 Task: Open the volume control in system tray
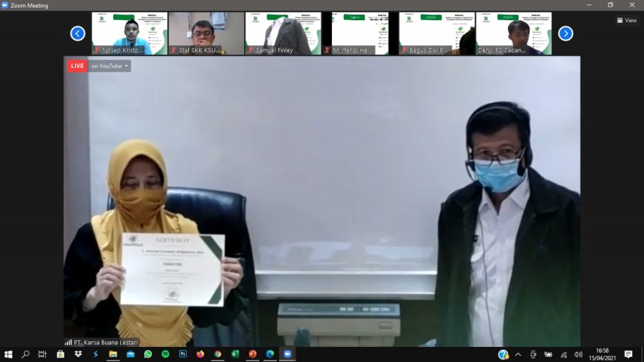(578, 354)
